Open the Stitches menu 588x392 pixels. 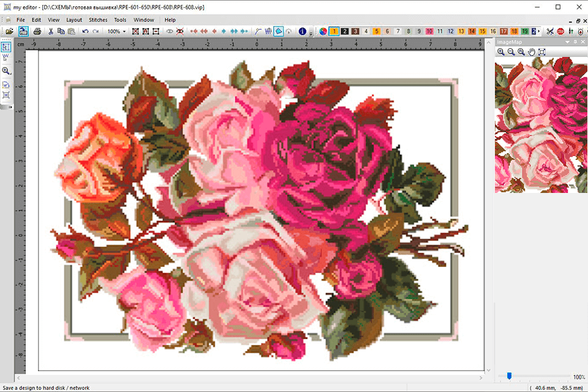pyautogui.click(x=98, y=19)
